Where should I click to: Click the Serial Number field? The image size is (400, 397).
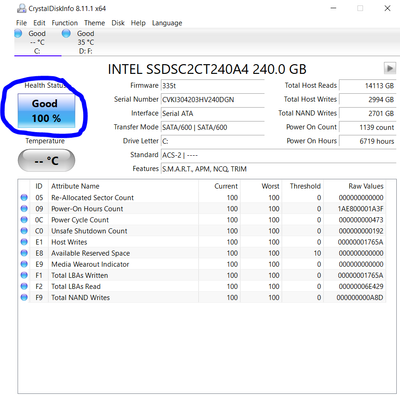[x=213, y=100]
